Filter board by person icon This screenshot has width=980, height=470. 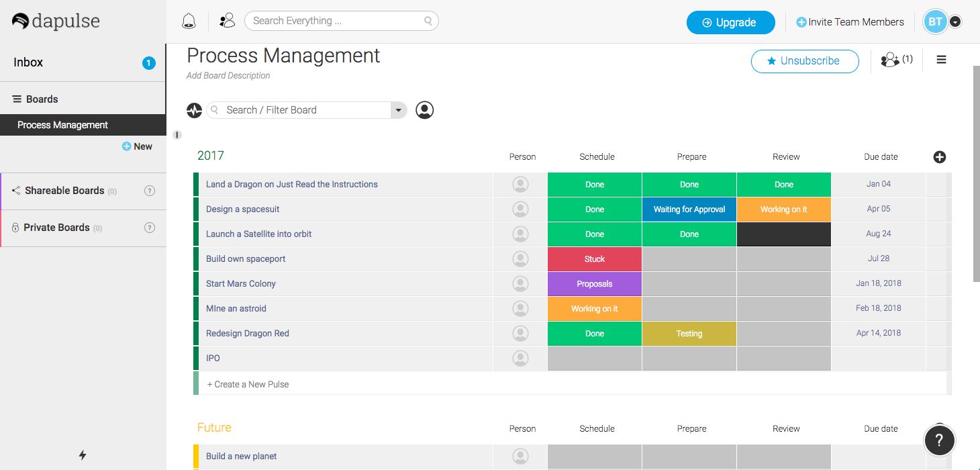(424, 110)
